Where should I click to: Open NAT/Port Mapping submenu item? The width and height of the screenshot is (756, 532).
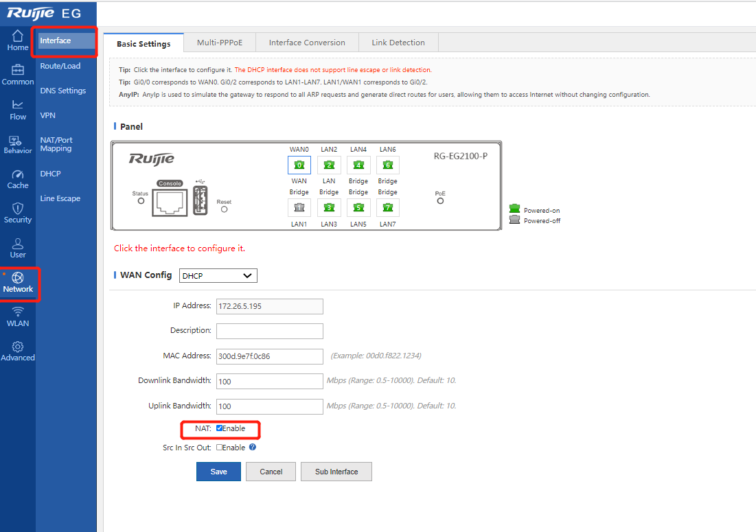(56, 144)
